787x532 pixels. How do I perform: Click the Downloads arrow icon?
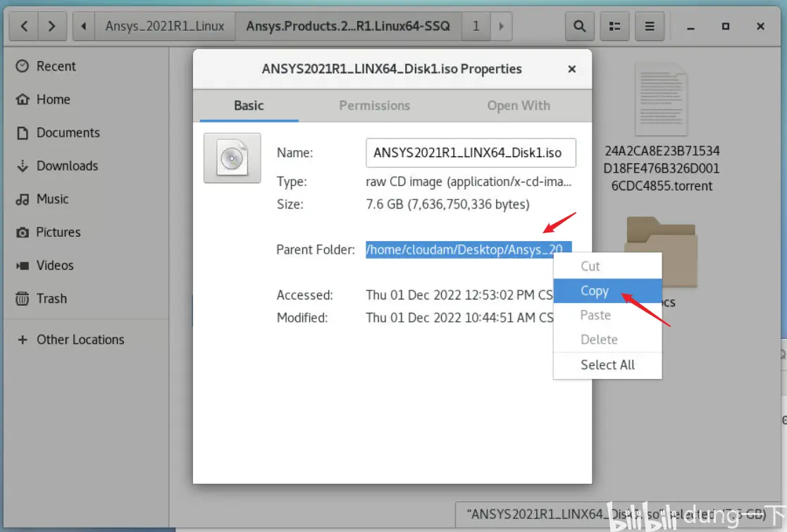coord(22,166)
